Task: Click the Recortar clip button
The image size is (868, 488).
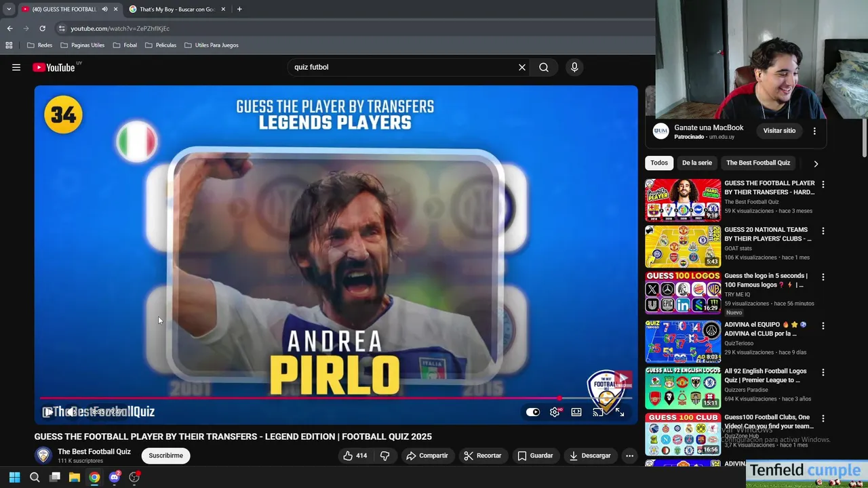Action: 483,455
